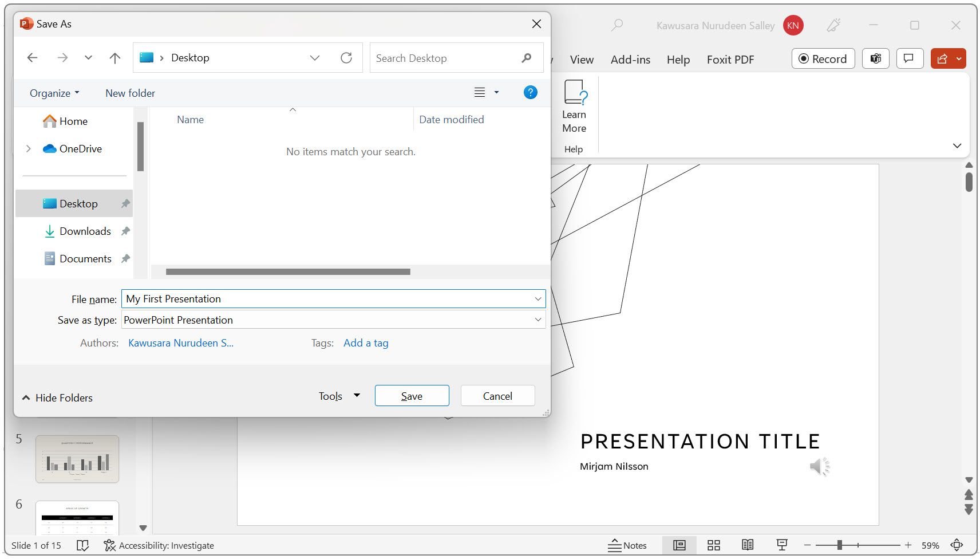Toggle screen recording with the Record button

click(823, 58)
